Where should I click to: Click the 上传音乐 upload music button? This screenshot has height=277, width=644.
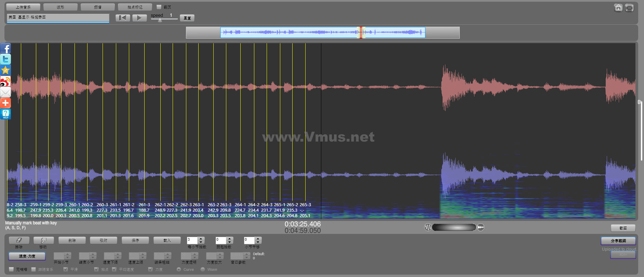[x=23, y=7]
